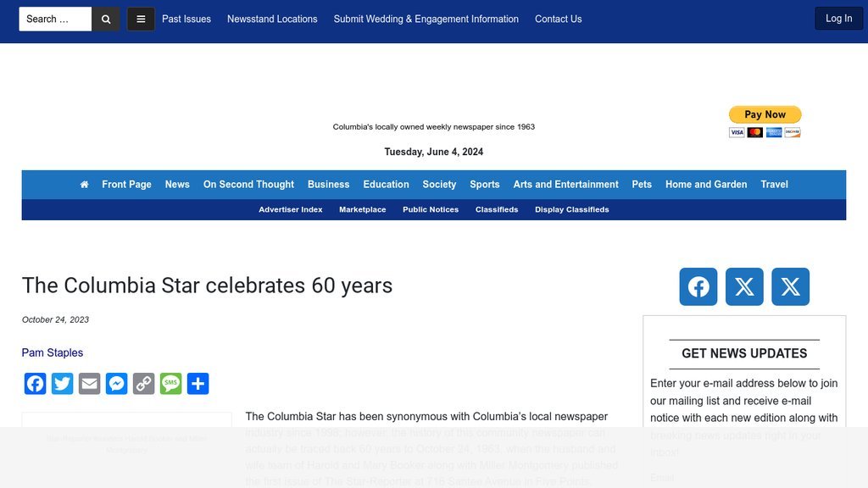Click the article date October 24, 2023
The image size is (868, 488).
[55, 319]
